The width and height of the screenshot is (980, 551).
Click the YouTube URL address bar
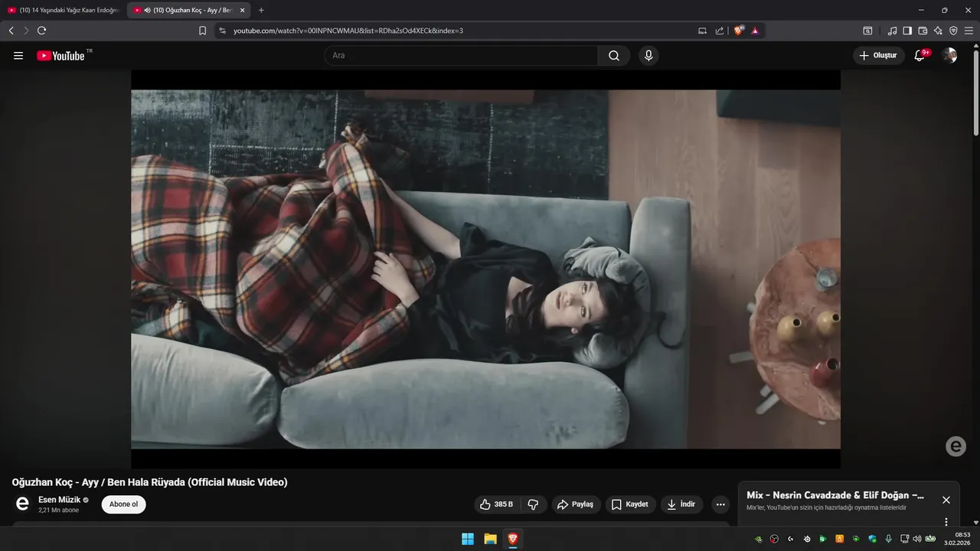coord(459,31)
